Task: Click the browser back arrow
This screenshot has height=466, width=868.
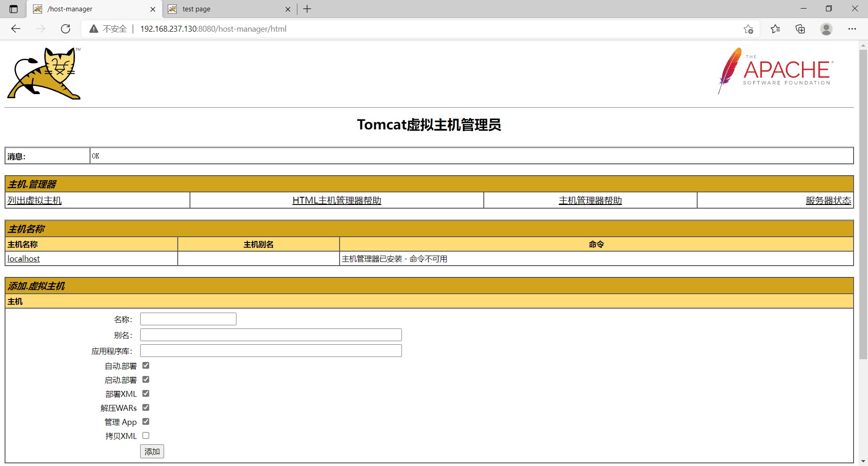Action: click(16, 29)
